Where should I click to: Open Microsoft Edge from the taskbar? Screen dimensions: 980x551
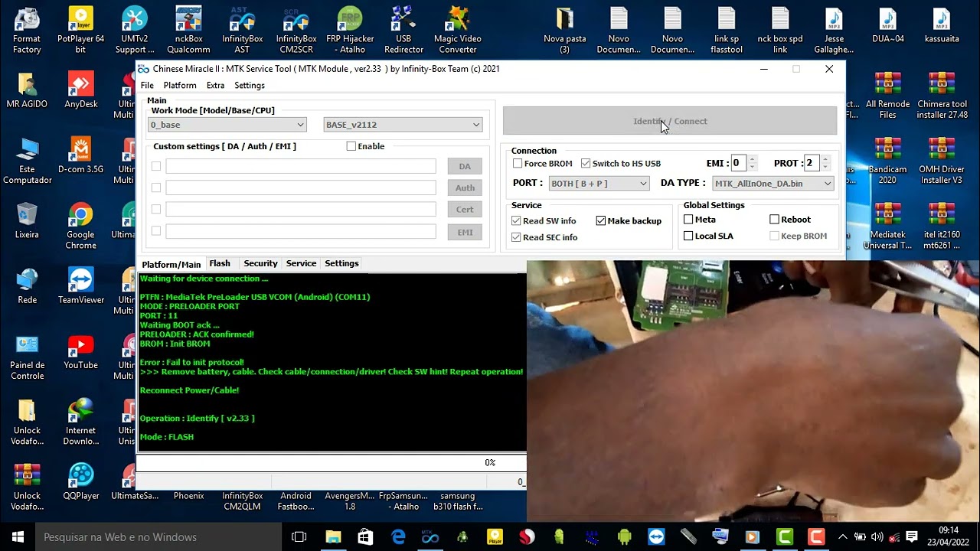tap(398, 537)
